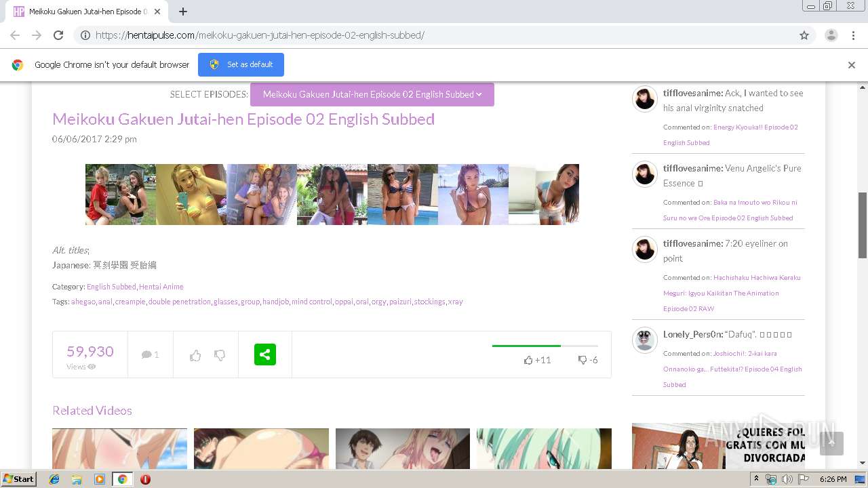Click the red circular taskbar icon
The image size is (868, 488).
pos(145,479)
